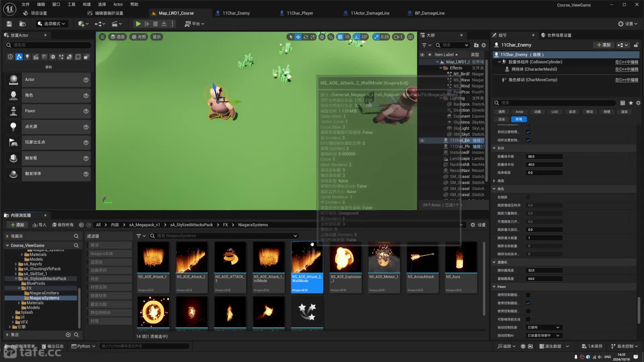The image size is (644, 362).
Task: Open the viewport hamburger options menu
Action: click(x=102, y=37)
